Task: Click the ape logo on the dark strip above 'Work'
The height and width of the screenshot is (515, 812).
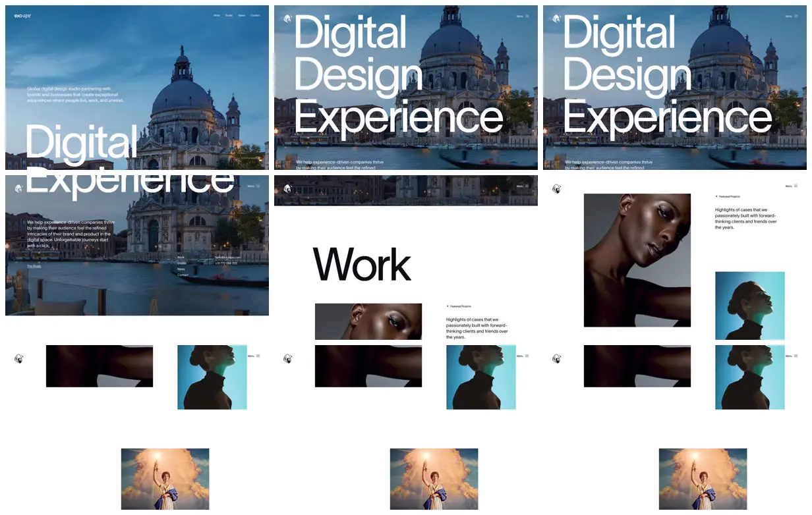Action: [288, 189]
